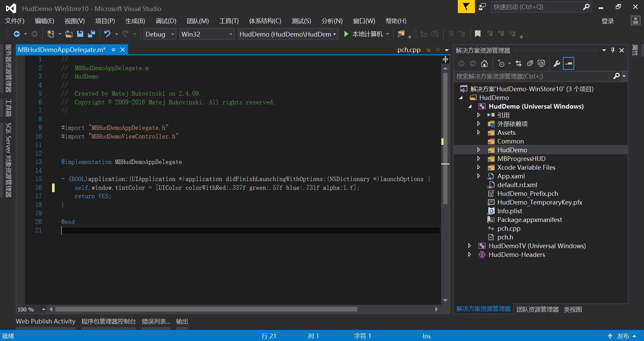Open the 调试(D) menu
This screenshot has height=341, width=644.
[166, 21]
